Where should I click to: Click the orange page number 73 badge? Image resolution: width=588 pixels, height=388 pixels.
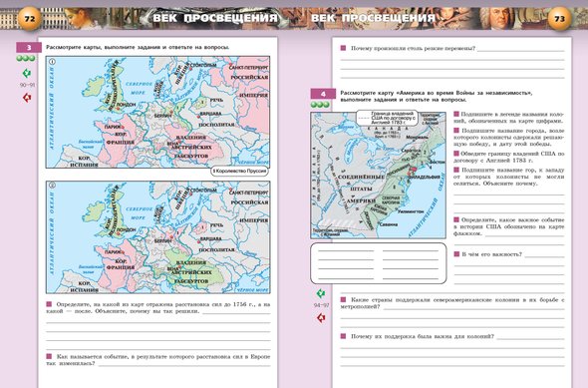point(559,18)
